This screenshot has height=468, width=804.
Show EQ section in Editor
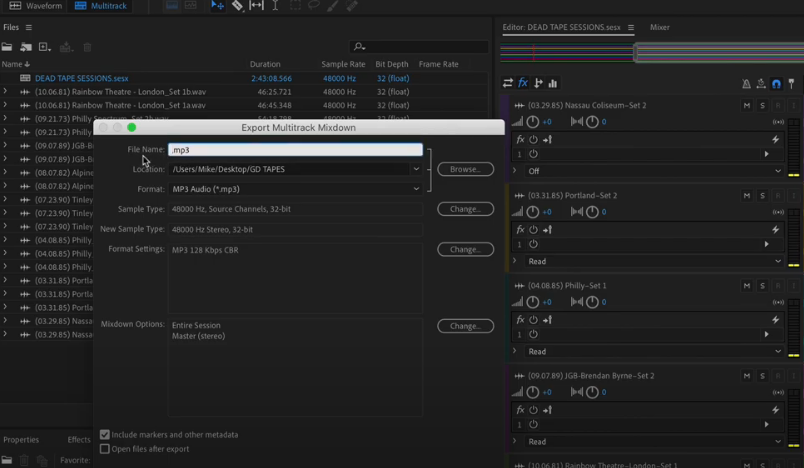[x=553, y=83]
